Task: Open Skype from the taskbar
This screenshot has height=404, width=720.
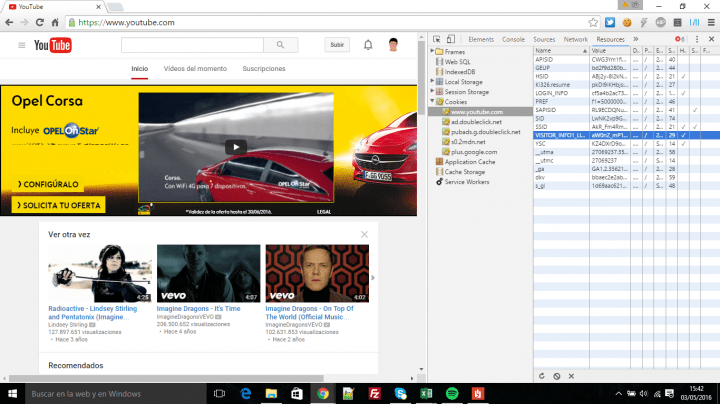Action: (x=400, y=393)
